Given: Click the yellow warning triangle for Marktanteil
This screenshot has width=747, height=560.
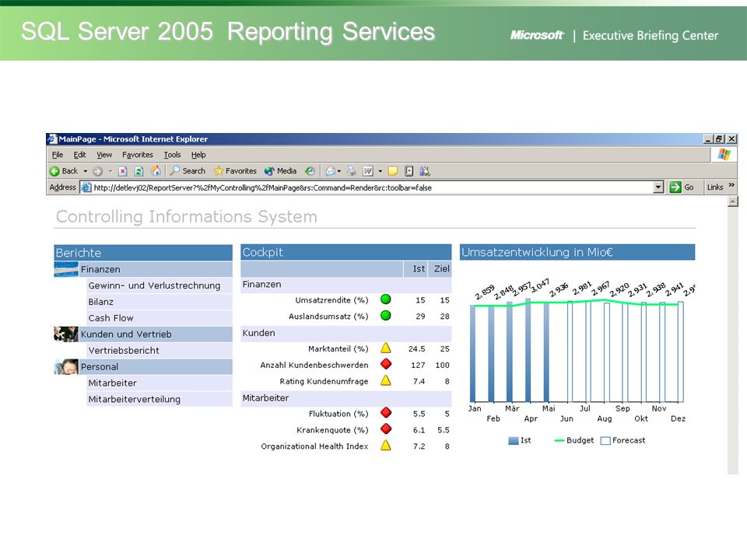Looking at the screenshot, I should (x=386, y=348).
